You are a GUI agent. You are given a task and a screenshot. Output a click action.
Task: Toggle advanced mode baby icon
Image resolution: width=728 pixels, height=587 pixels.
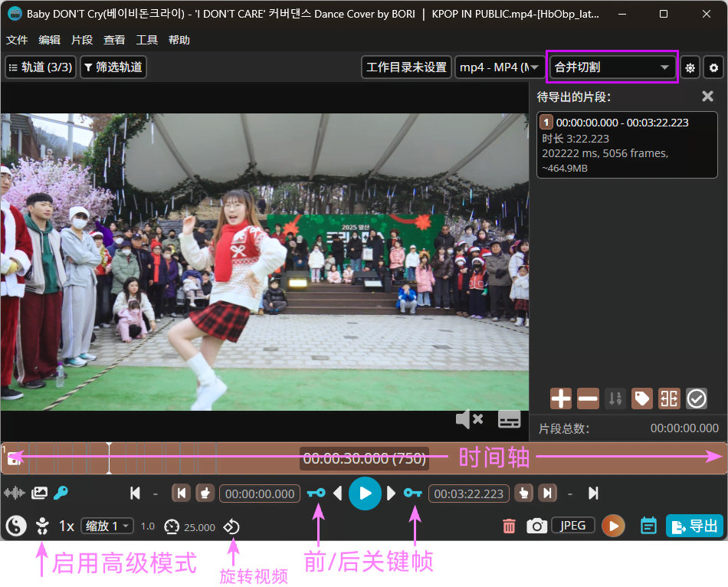click(x=42, y=526)
